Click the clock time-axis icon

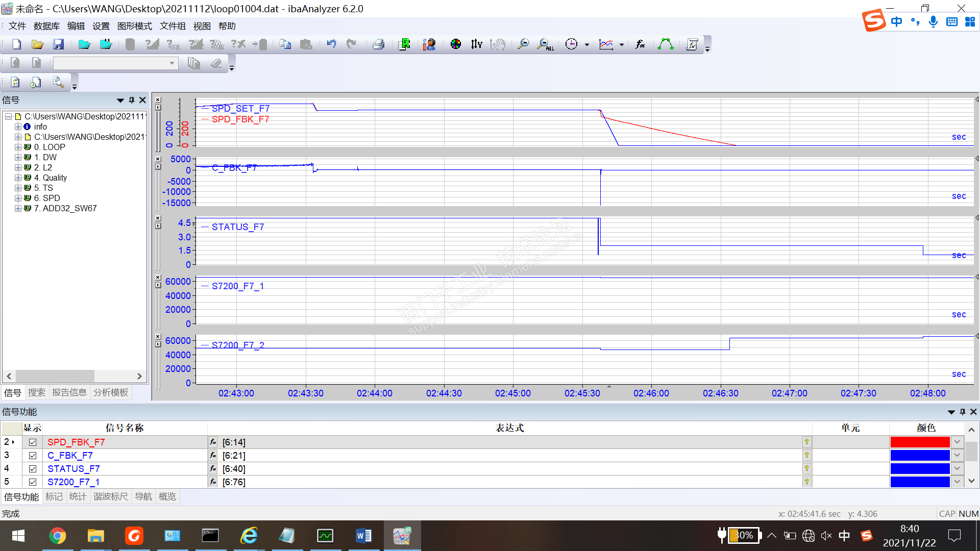(572, 44)
